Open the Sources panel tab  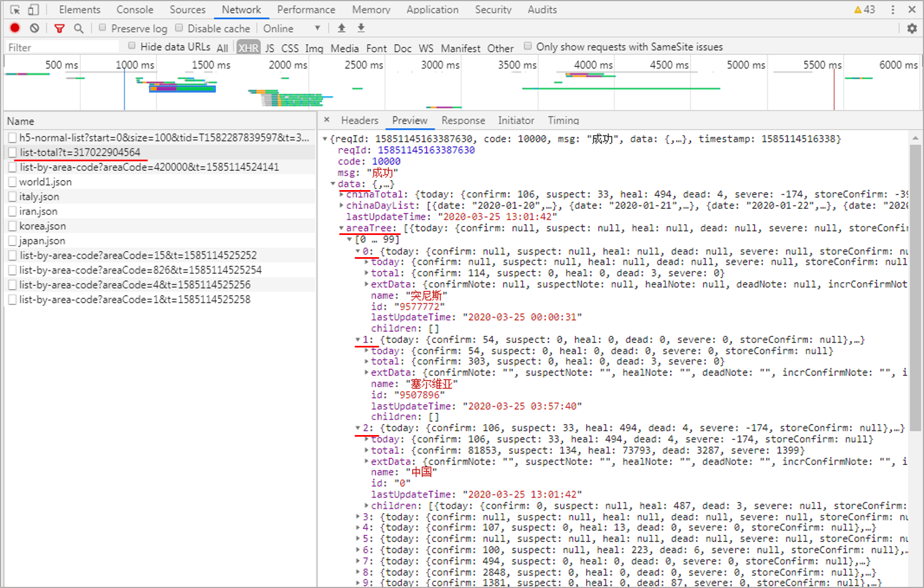tap(187, 9)
